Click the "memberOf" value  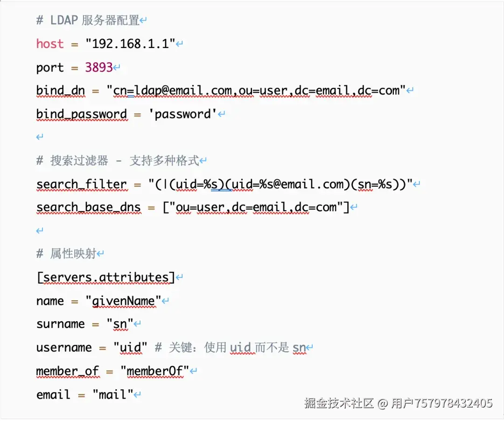click(x=154, y=371)
